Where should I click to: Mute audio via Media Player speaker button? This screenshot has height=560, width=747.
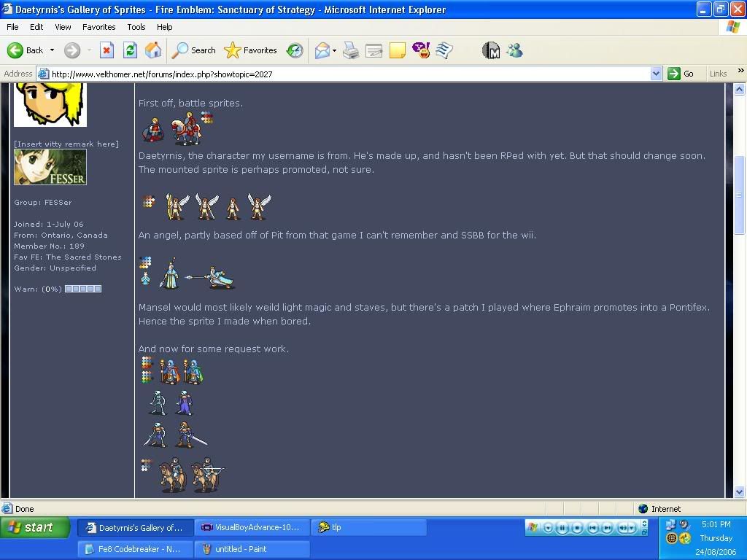pos(622,528)
